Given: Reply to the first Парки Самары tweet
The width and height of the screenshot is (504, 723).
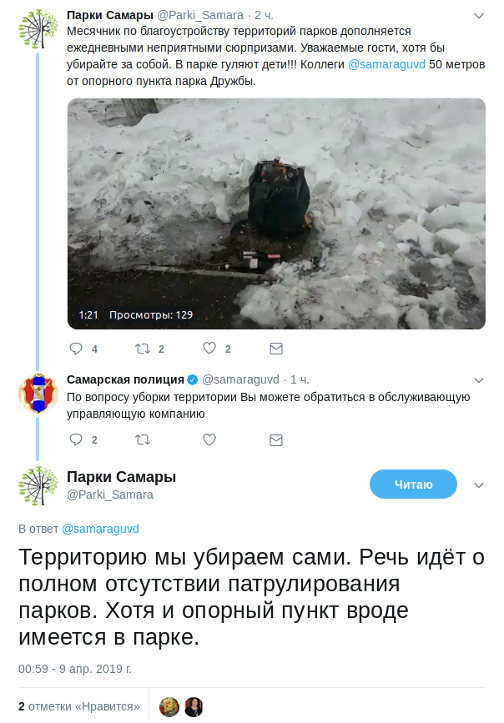Looking at the screenshot, I should 76,348.
